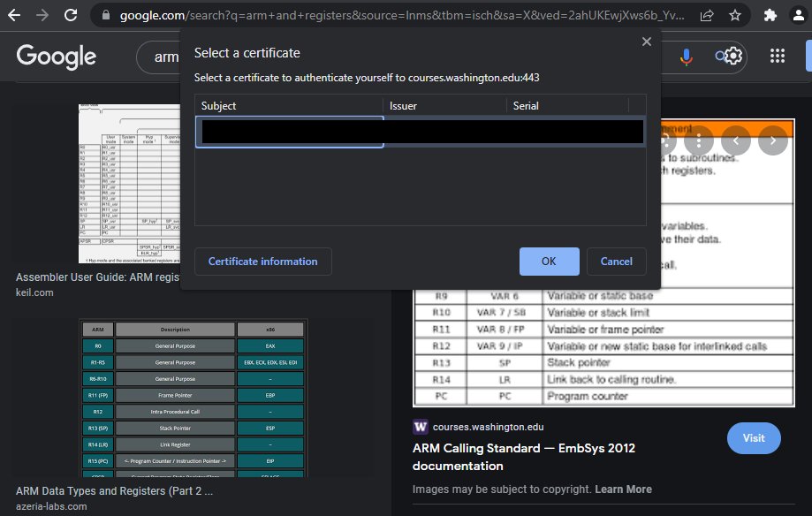Reload the page with the refresh icon

(71, 15)
